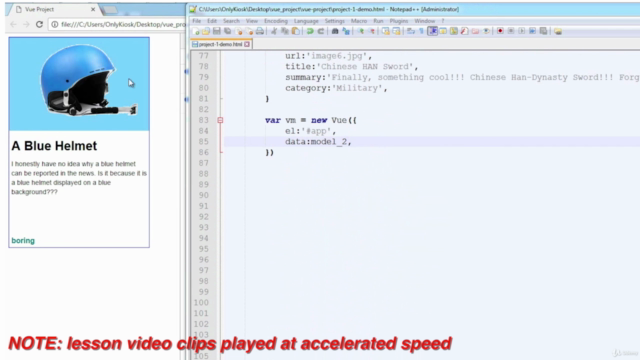The image size is (640, 360).
Task: Open the Encoding menu
Action: coord(276,21)
